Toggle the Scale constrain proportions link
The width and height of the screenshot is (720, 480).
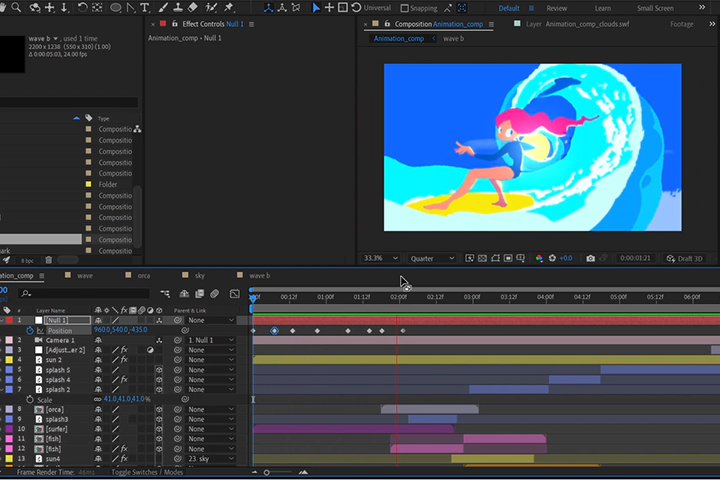click(97, 400)
